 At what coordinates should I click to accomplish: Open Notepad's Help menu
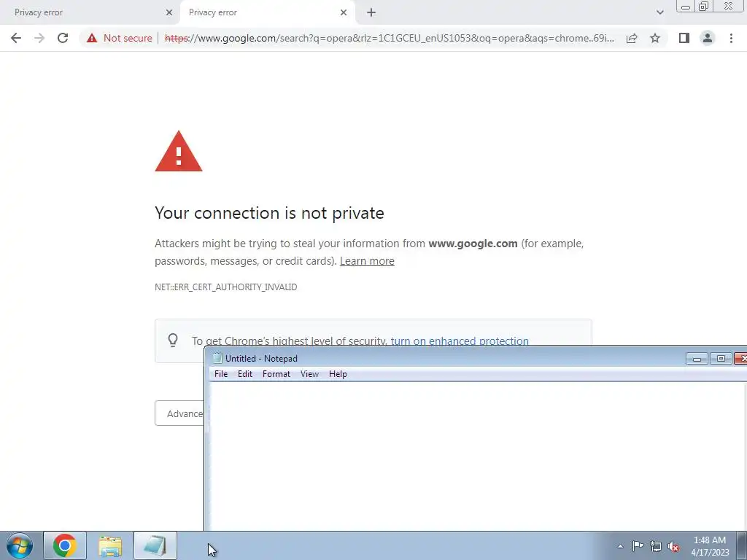[x=338, y=374]
